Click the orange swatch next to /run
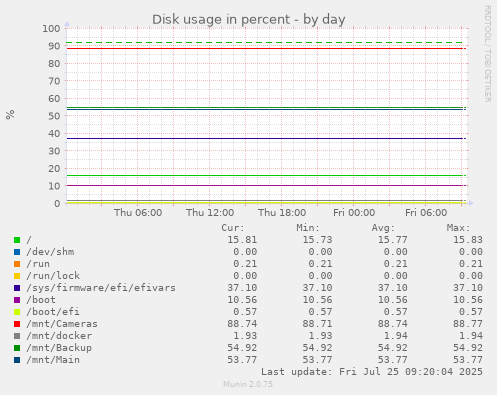Screen dimensions: 497x395 point(17,264)
